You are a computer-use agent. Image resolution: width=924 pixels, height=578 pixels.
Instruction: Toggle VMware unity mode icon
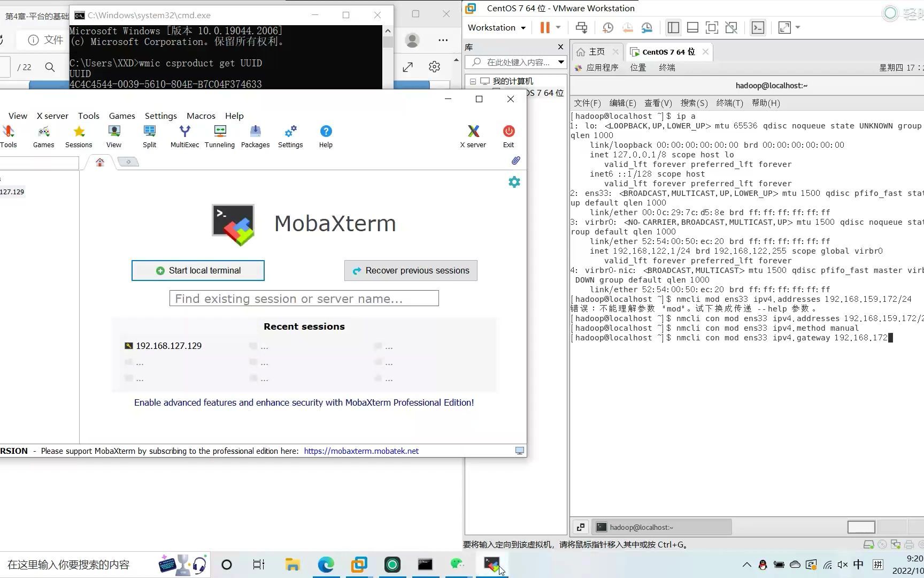pyautogui.click(x=731, y=28)
